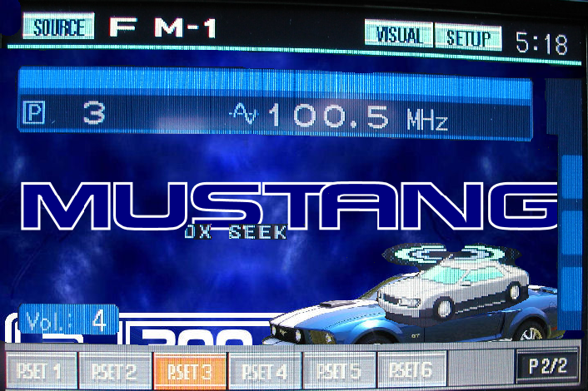588x391 pixels.
Task: Tap the FM-1 band label
Action: click(163, 27)
